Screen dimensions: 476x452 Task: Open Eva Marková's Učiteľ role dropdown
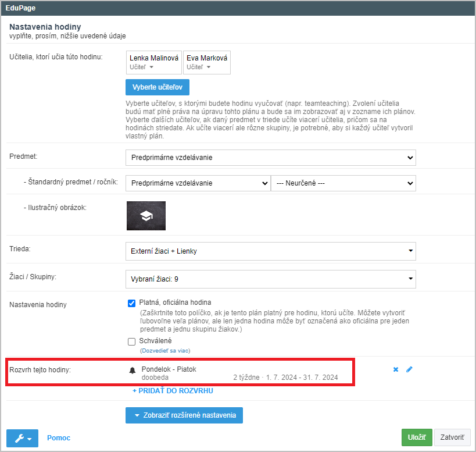(x=199, y=67)
